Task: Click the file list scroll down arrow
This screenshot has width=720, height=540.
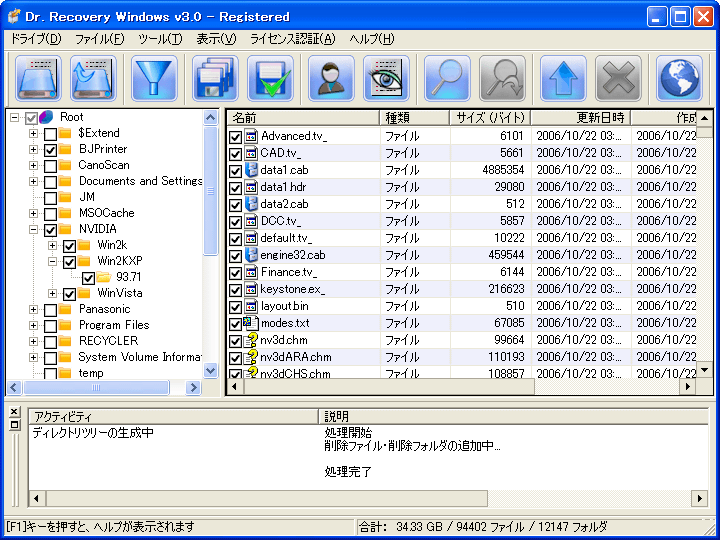Action: (x=705, y=370)
